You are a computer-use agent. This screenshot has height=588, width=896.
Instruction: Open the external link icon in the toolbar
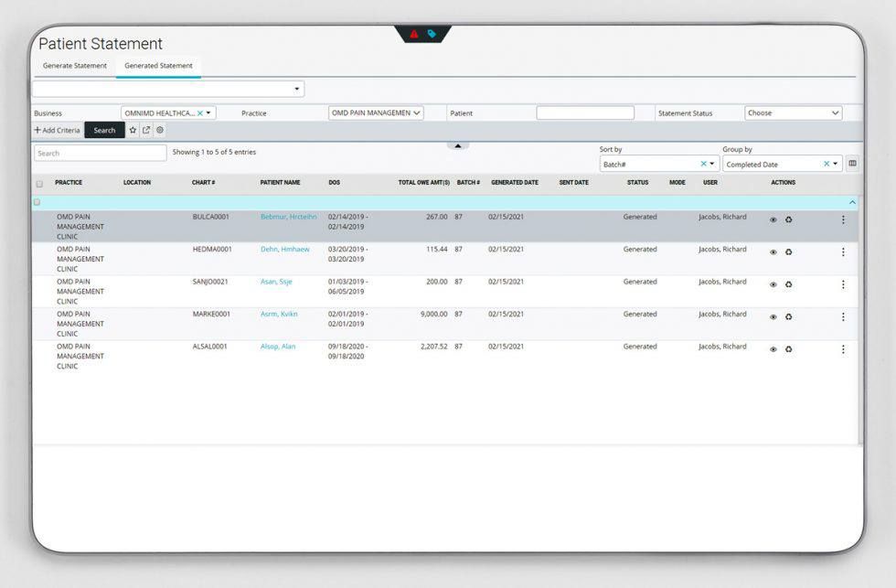[146, 130]
